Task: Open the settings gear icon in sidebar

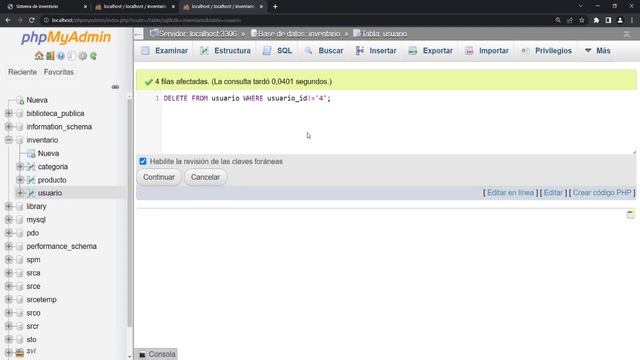Action: (x=83, y=56)
